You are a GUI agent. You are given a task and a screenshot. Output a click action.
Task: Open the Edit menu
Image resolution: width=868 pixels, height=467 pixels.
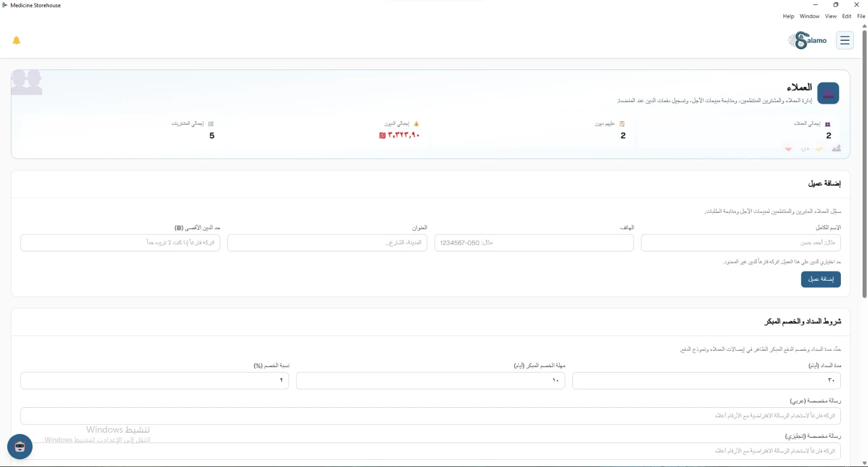click(x=846, y=16)
